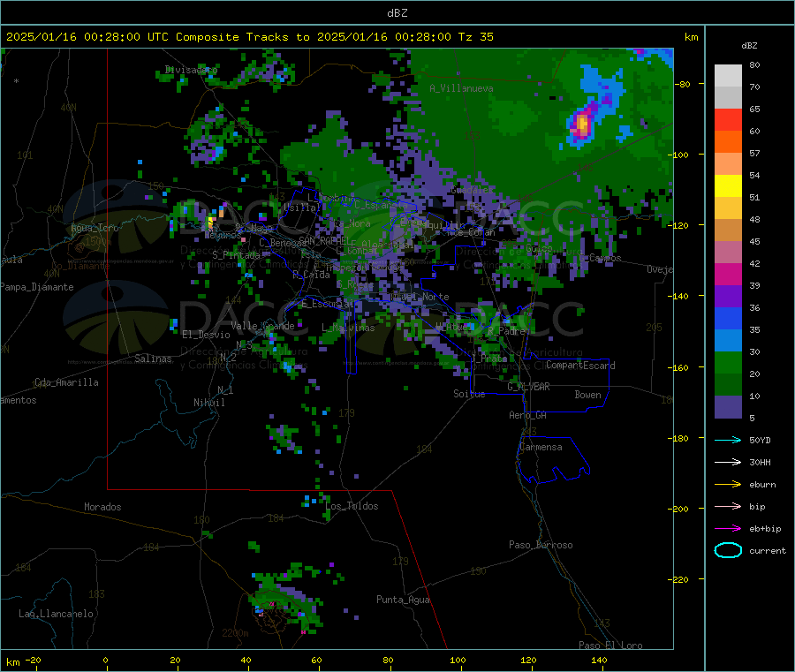Pick the bright yellow 54–51 dBZ swatch
This screenshot has width=795, height=672.
pos(728,186)
